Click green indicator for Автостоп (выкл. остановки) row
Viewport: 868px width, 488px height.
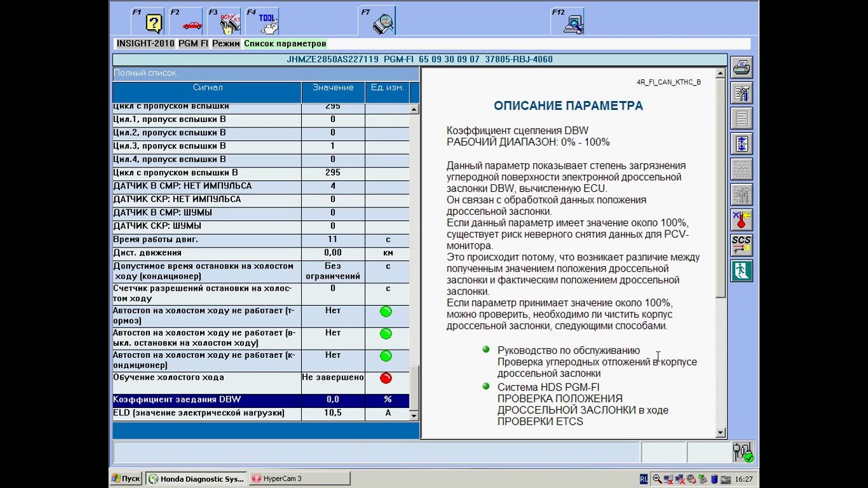coord(386,333)
